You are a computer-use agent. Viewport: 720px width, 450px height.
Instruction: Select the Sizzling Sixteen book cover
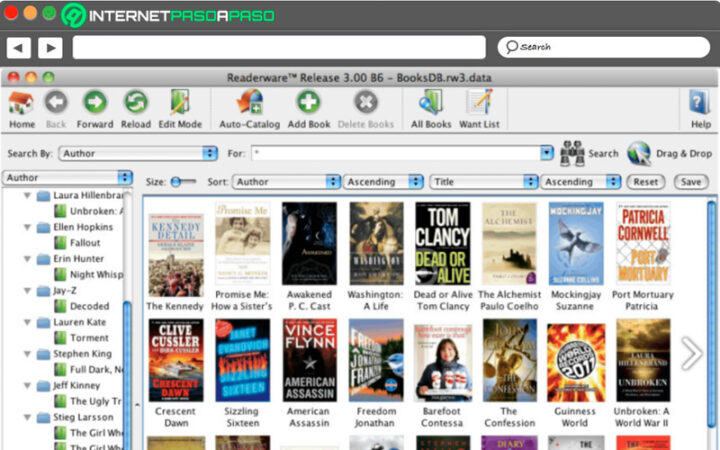[x=242, y=360]
